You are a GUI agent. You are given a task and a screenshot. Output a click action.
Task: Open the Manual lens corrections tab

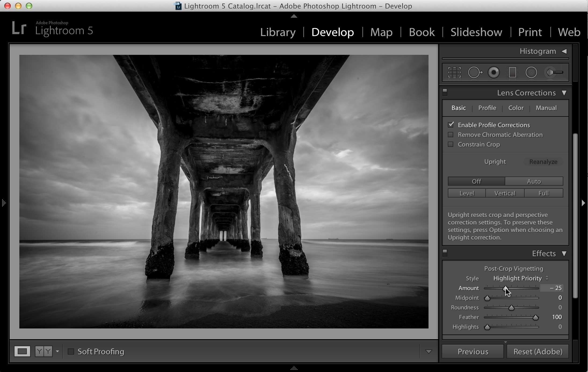(546, 108)
